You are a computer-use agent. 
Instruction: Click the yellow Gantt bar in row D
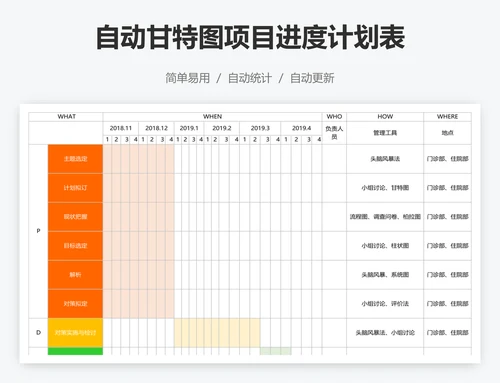tap(217, 333)
